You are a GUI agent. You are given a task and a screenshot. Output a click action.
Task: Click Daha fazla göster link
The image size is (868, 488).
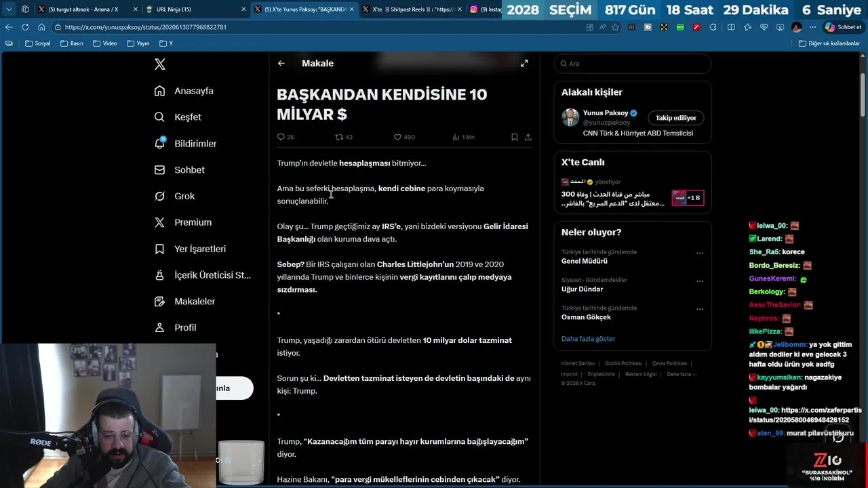tap(588, 339)
